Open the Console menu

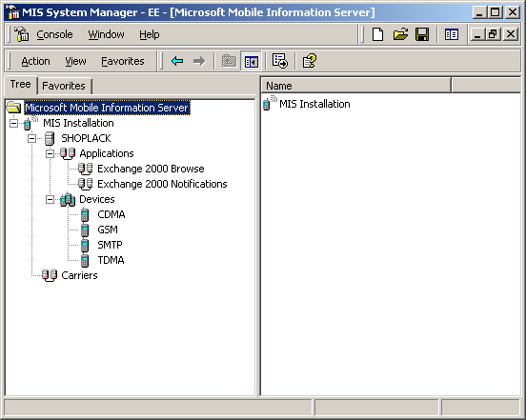click(54, 34)
